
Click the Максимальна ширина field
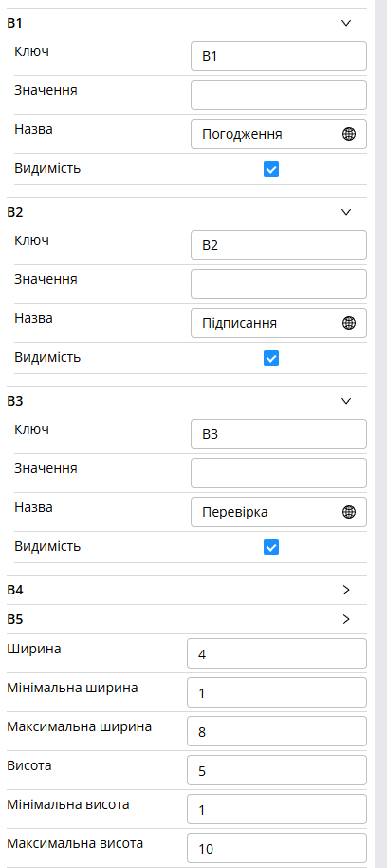(277, 731)
